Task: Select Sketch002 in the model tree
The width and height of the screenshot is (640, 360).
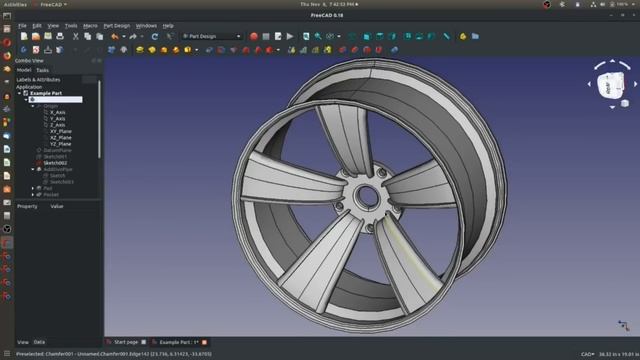Action: pyautogui.click(x=55, y=163)
